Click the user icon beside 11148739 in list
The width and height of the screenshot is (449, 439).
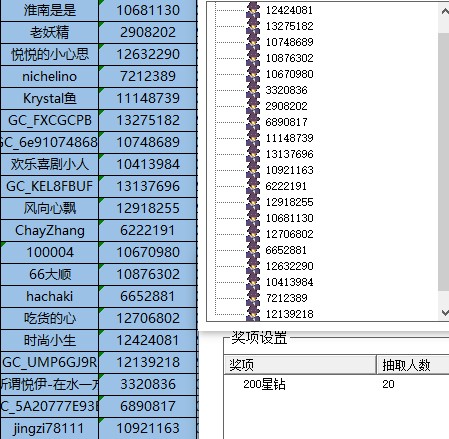click(x=253, y=138)
